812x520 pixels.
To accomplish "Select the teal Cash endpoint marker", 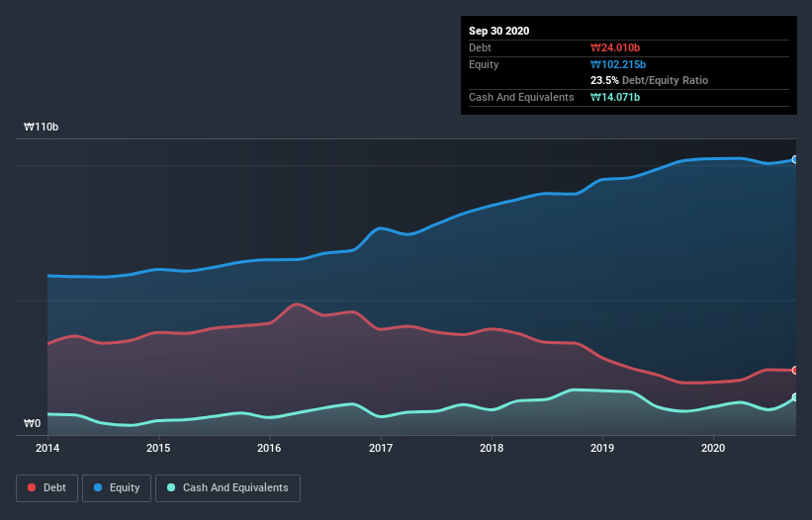I will pyautogui.click(x=795, y=396).
